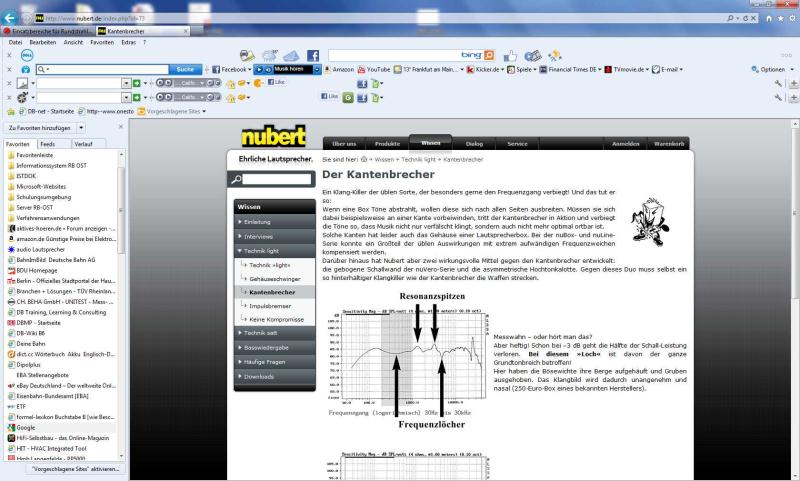This screenshot has height=481, width=800.
Task: Open the Keine Kompromisse submenu link
Action: click(276, 319)
